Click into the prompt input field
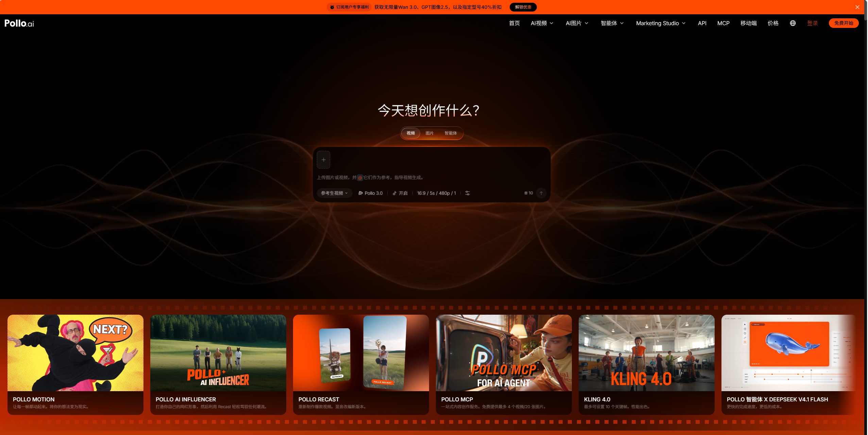Image resolution: width=868 pixels, height=435 pixels. (x=431, y=178)
